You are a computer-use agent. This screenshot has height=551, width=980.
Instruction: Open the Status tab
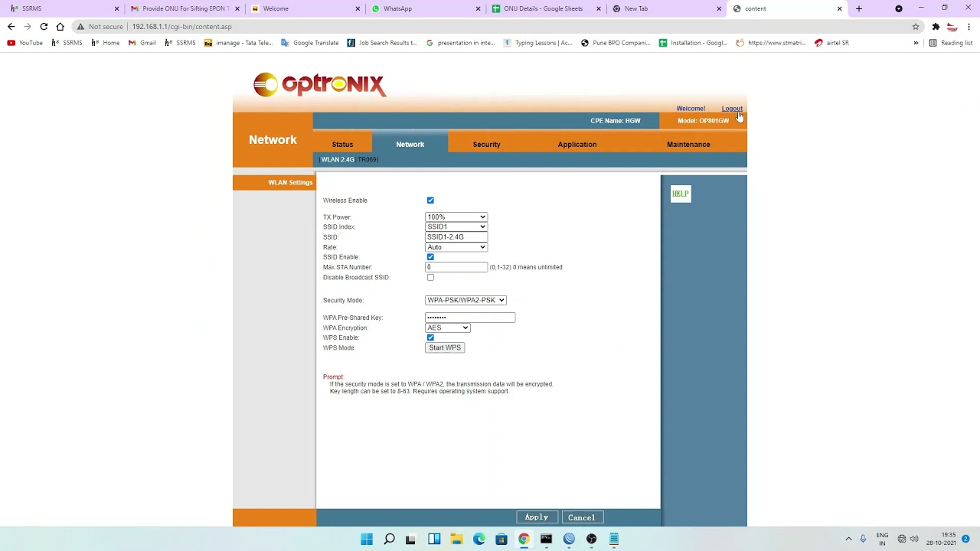tap(342, 144)
